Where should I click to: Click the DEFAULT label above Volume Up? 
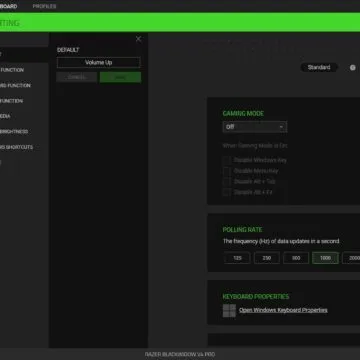coord(68,50)
